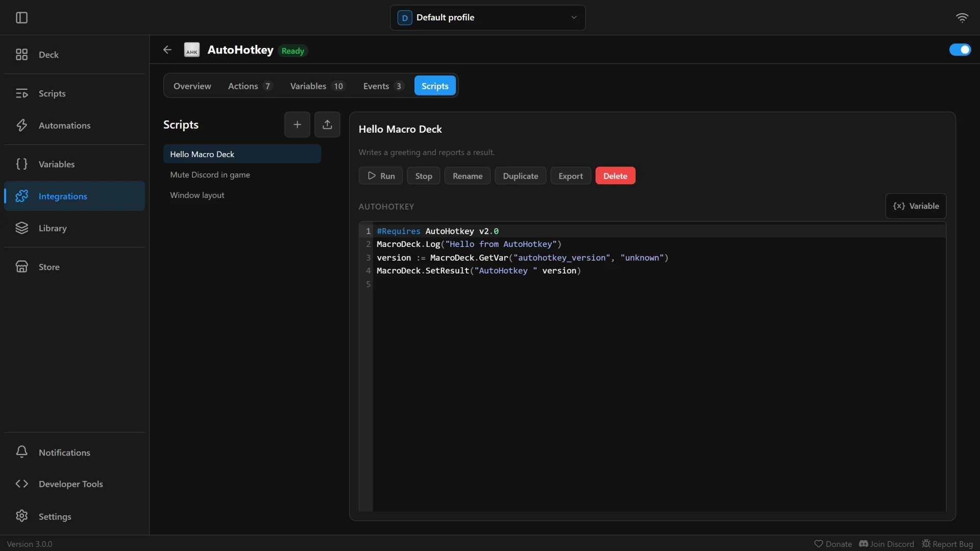Add a new script with plus button
Screen dimensions: 980x551
[297, 124]
